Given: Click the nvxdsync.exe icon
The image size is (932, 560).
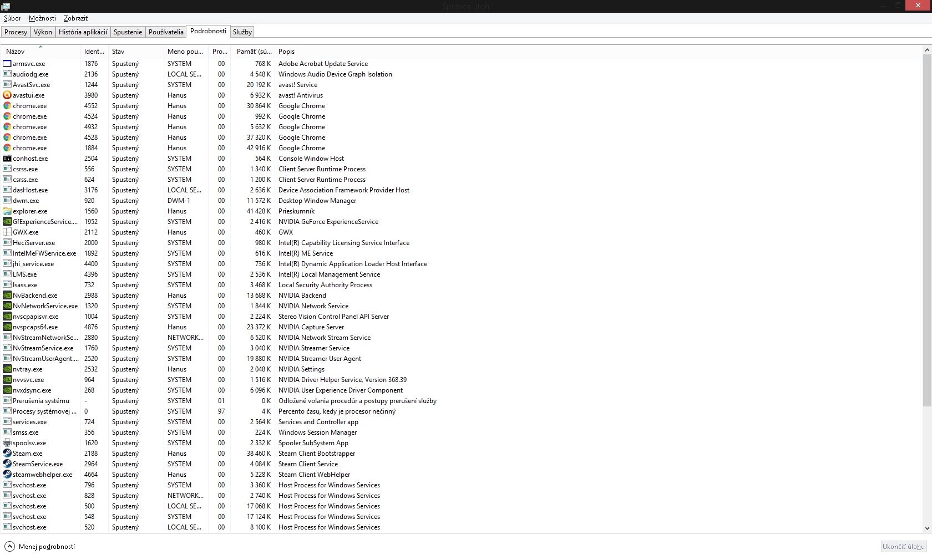Looking at the screenshot, I should (x=7, y=390).
